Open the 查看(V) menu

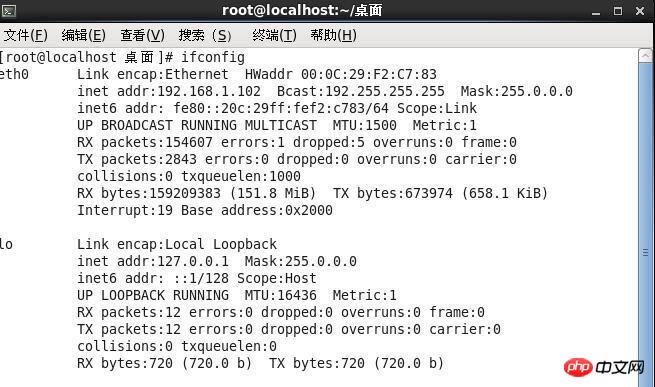click(x=142, y=35)
